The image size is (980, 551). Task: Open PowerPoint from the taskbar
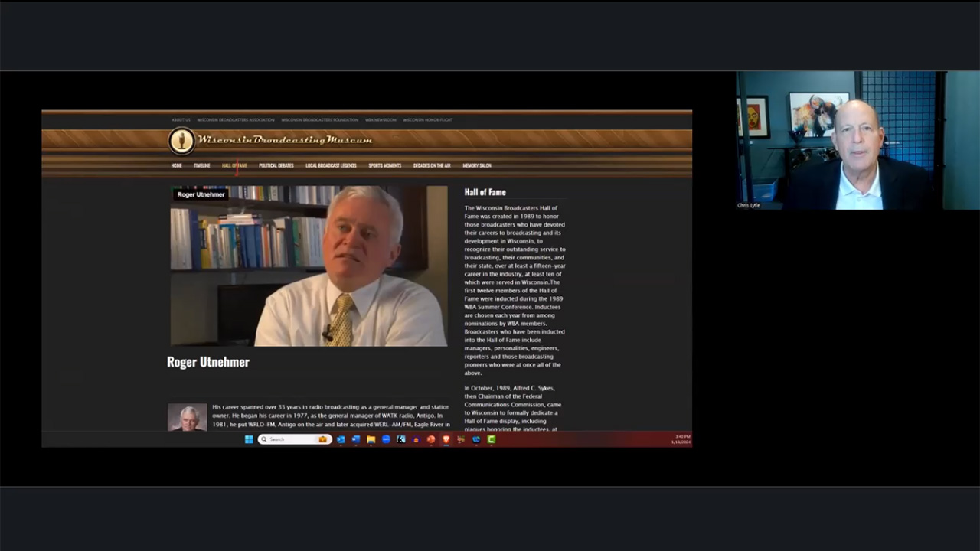point(431,439)
